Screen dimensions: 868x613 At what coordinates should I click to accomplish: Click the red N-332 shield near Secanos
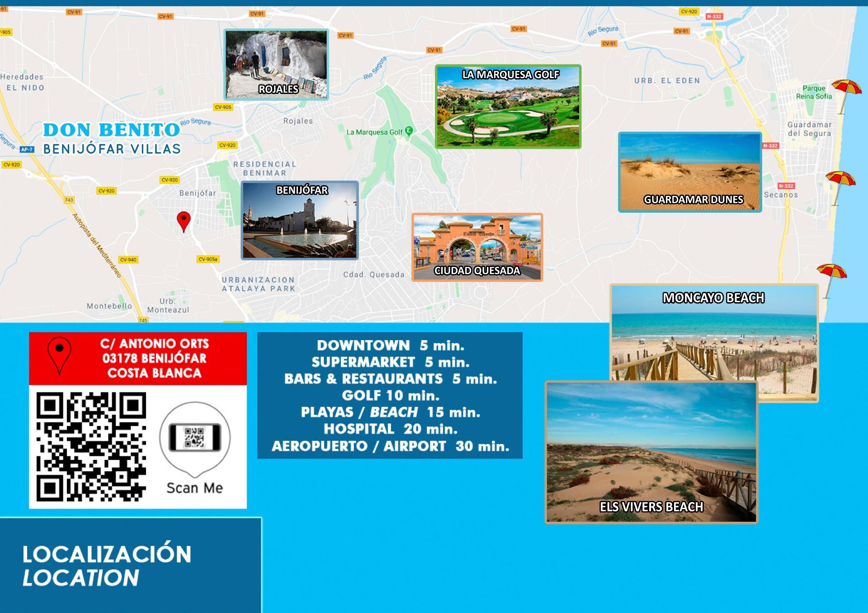tap(786, 186)
